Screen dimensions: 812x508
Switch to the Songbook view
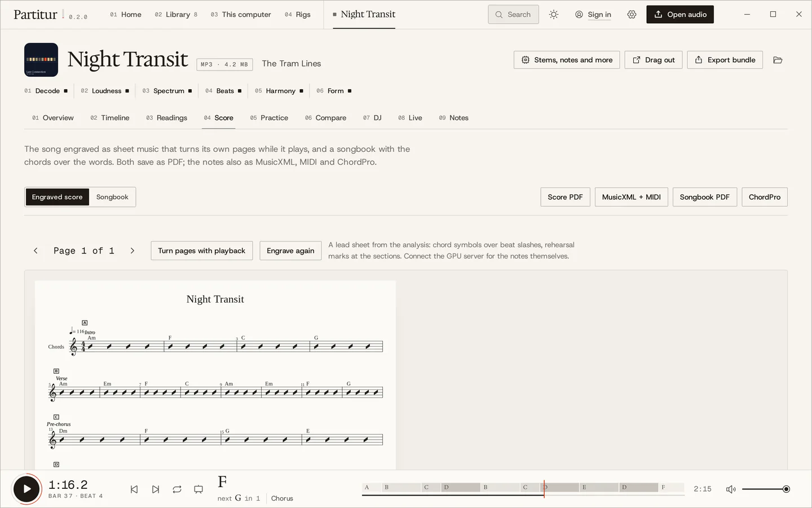coord(112,197)
